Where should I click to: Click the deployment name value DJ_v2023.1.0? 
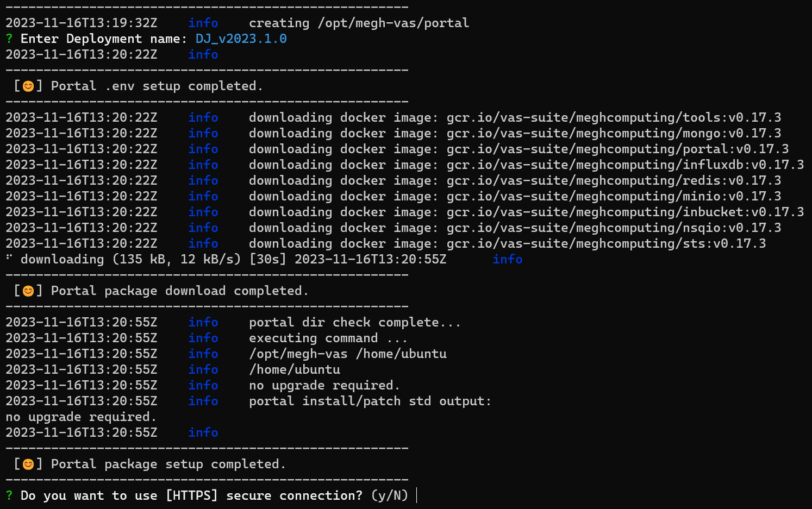click(x=241, y=39)
